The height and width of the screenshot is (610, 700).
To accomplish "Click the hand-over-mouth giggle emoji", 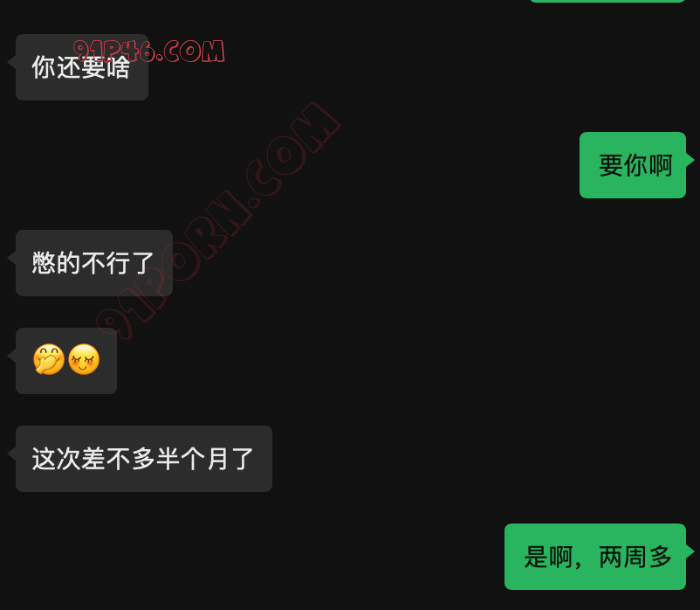I will pos(49,359).
